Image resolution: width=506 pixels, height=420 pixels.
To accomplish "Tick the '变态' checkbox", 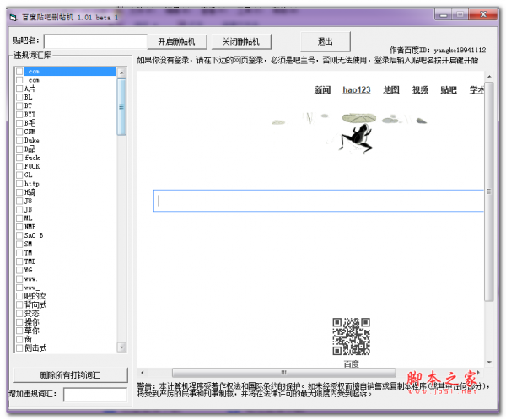I will [19, 314].
